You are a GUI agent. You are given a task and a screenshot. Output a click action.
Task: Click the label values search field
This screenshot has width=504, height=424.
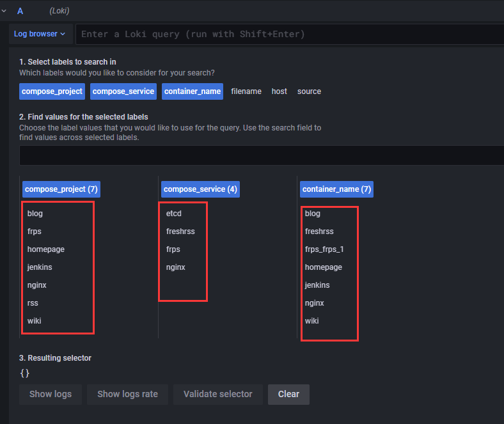point(261,155)
